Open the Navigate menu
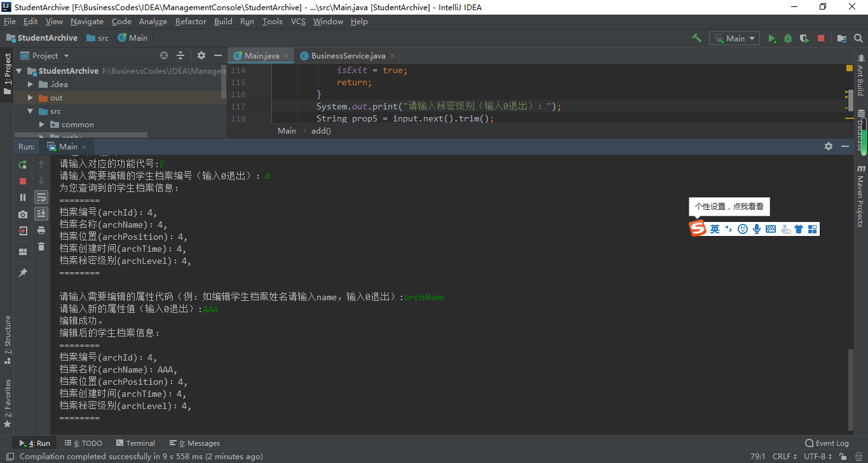 coord(87,21)
